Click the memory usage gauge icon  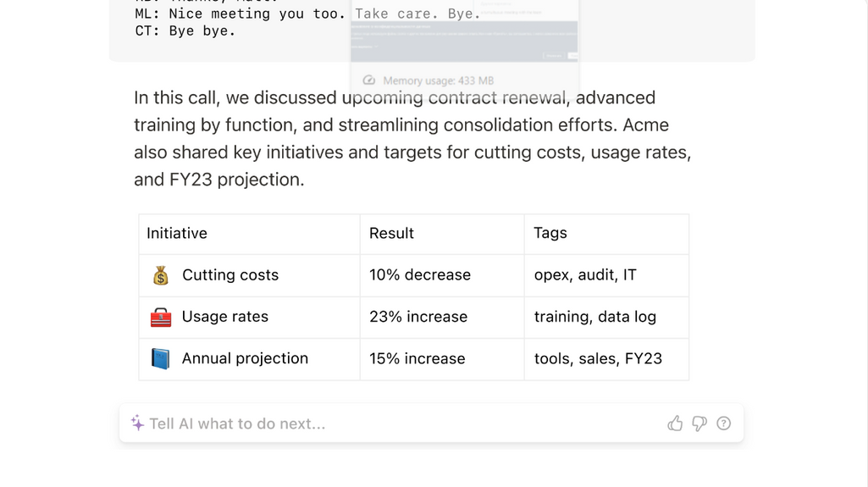[x=368, y=80]
